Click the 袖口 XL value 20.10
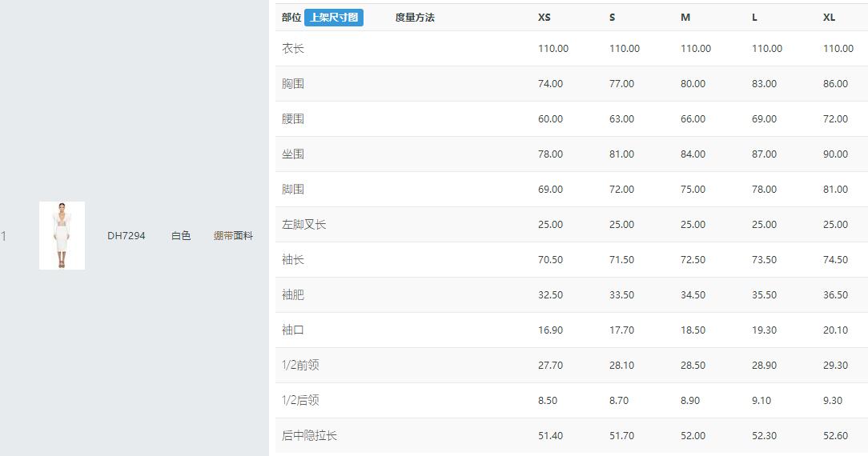 pos(835,330)
